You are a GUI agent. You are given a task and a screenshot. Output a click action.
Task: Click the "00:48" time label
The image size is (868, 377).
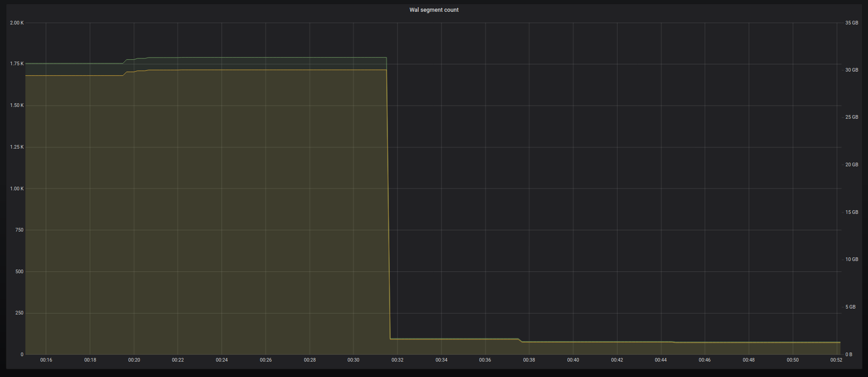749,360
